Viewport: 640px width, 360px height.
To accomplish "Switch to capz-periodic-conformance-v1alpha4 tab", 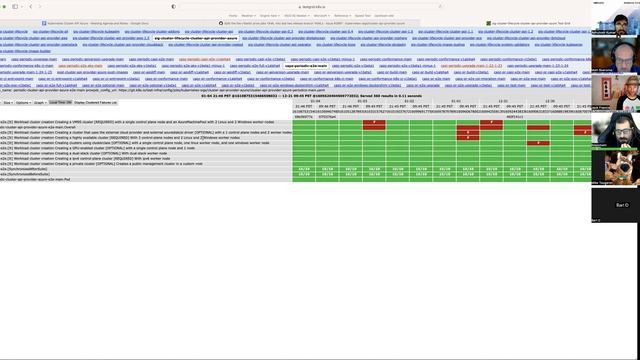I will point(446,59).
